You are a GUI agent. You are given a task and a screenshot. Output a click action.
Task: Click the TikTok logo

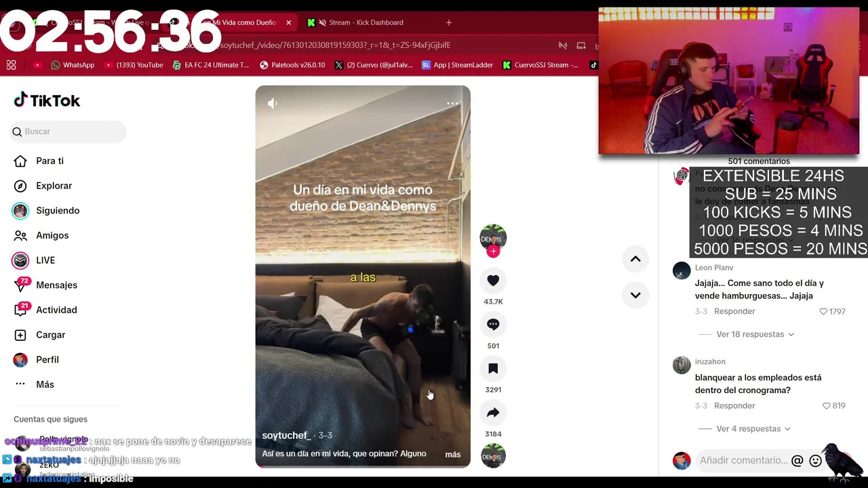tap(47, 100)
